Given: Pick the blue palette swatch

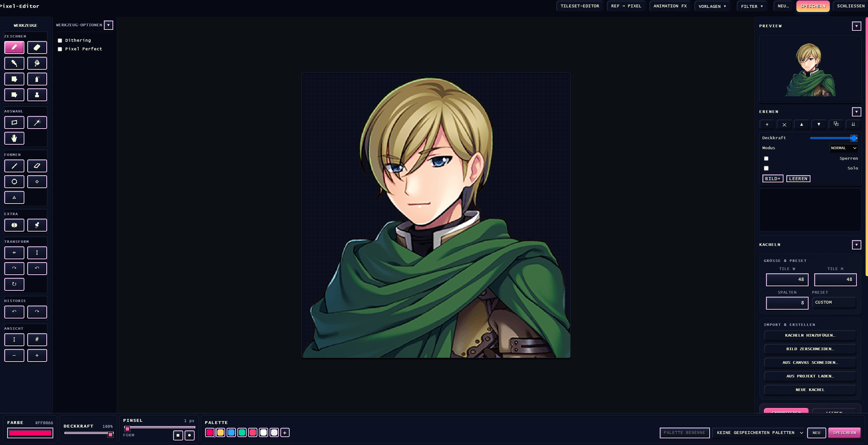Looking at the screenshot, I should click(231, 433).
